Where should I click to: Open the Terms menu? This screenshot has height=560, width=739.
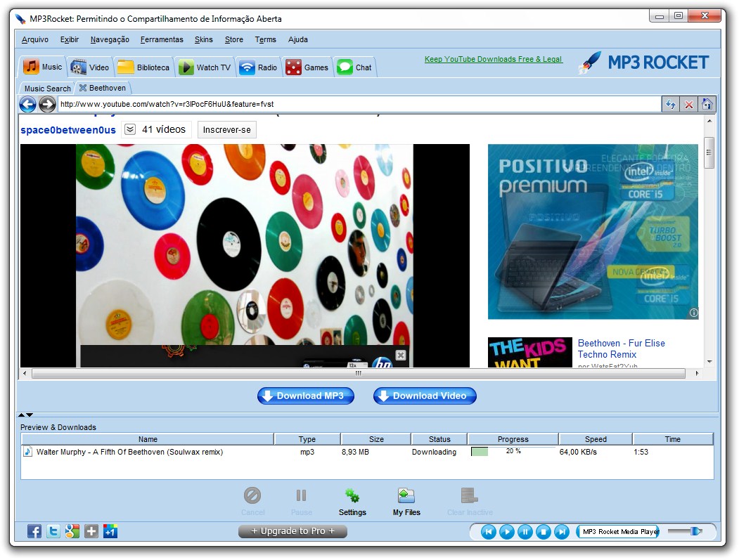click(x=265, y=39)
